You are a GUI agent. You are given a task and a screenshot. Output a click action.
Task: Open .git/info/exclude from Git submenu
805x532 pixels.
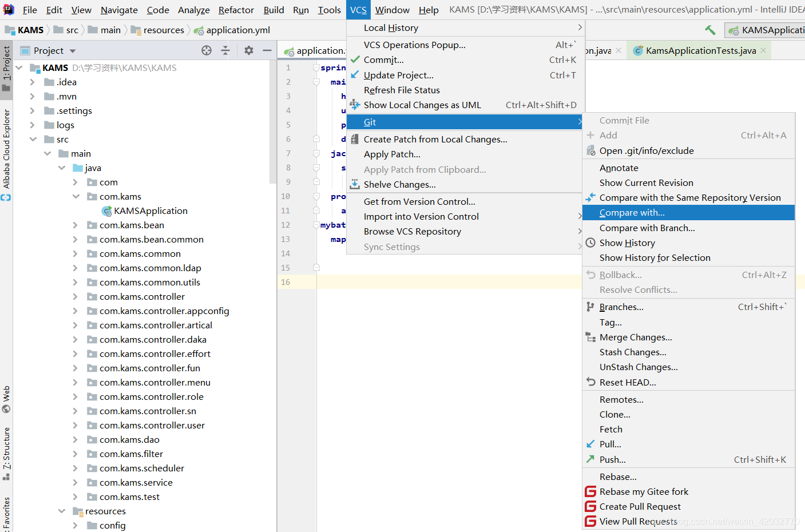point(689,150)
